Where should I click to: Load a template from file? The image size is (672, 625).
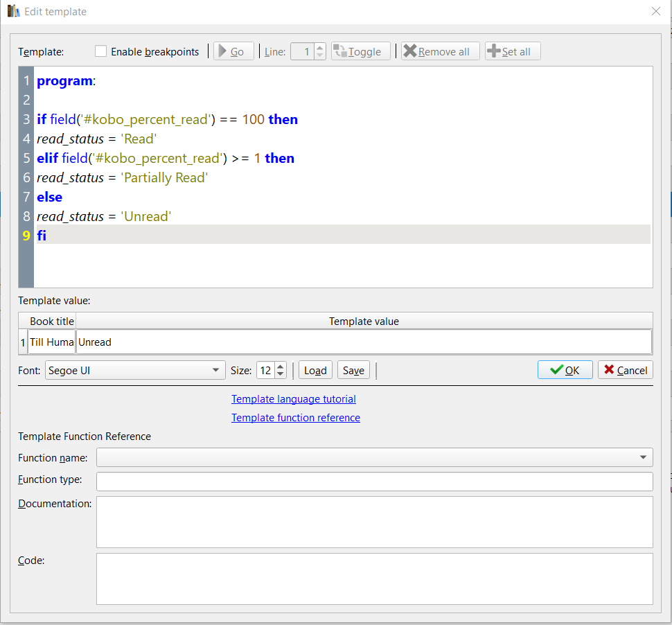315,370
